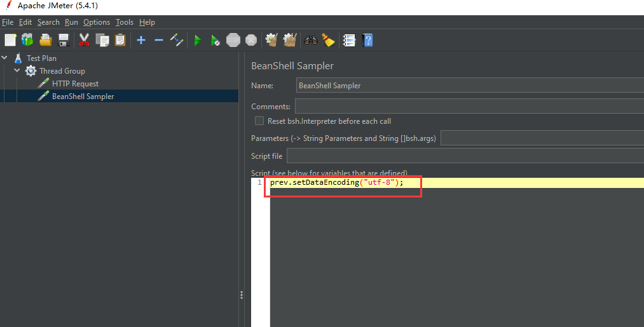Click the Clear results icon
644x327 pixels.
(271, 40)
